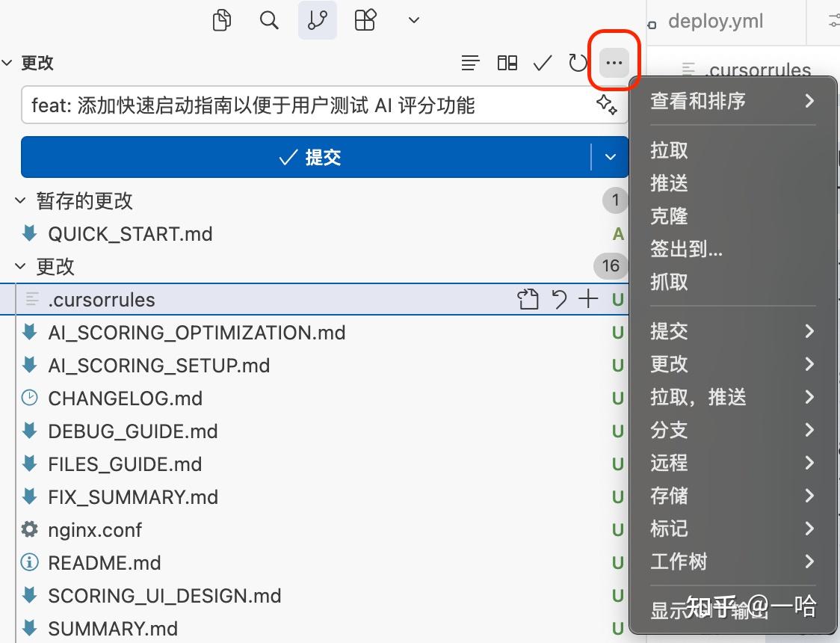Click the markdown arrow icon beside QUICK_START.md
This screenshot has height=643, width=840.
tap(29, 233)
